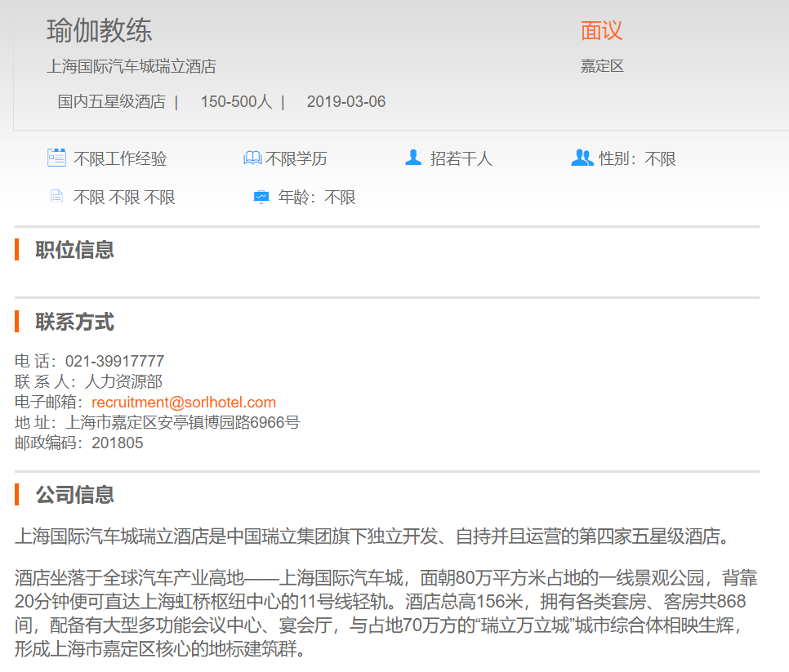Viewport: 789px width, 672px height.
Task: Click the job title 瑜伽教练
Action: pos(100,31)
